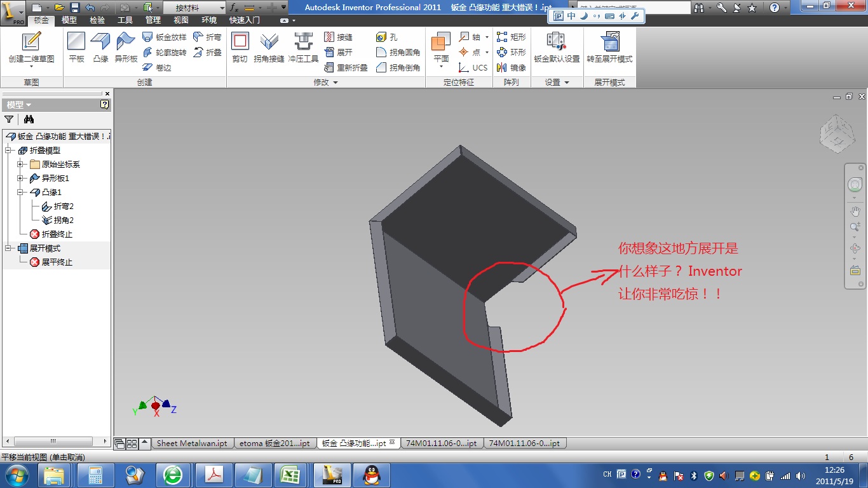
Task: Activate the pan hand navigation tool
Action: 855,211
